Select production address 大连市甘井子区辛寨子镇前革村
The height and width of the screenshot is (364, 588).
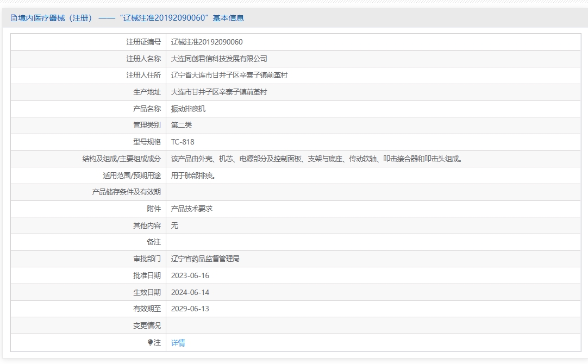point(219,92)
